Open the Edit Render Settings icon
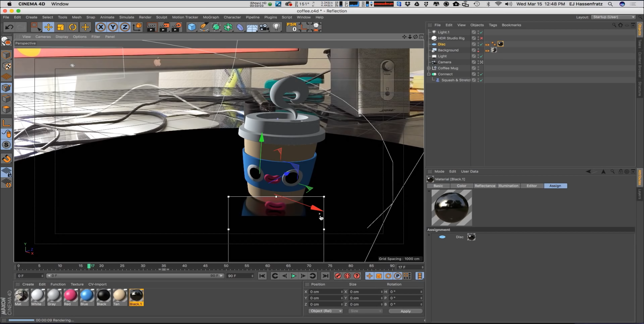The height and width of the screenshot is (324, 644). (176, 27)
